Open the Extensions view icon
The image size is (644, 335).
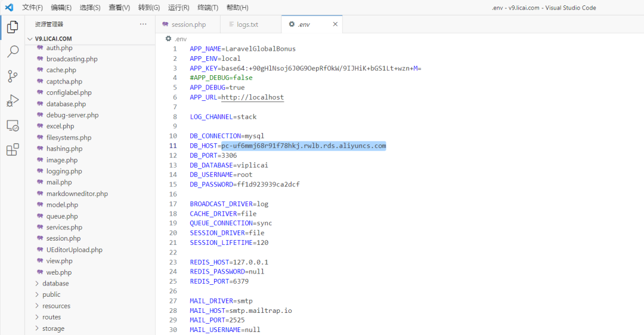click(x=13, y=149)
